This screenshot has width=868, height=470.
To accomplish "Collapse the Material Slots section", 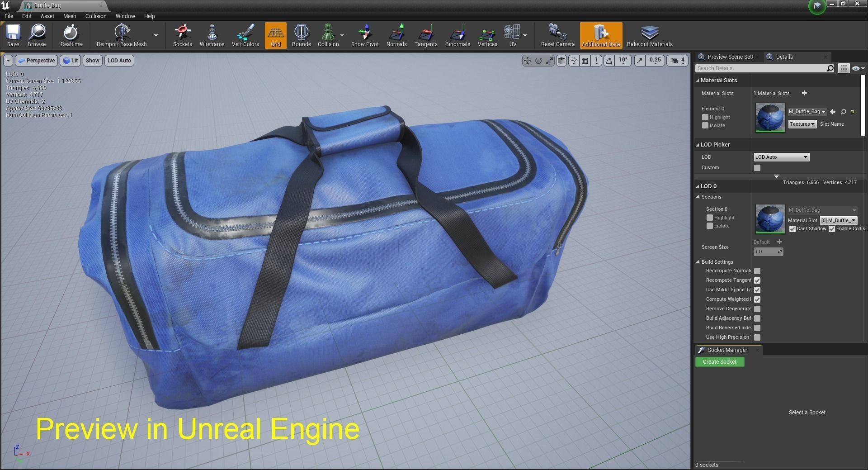I will point(698,81).
